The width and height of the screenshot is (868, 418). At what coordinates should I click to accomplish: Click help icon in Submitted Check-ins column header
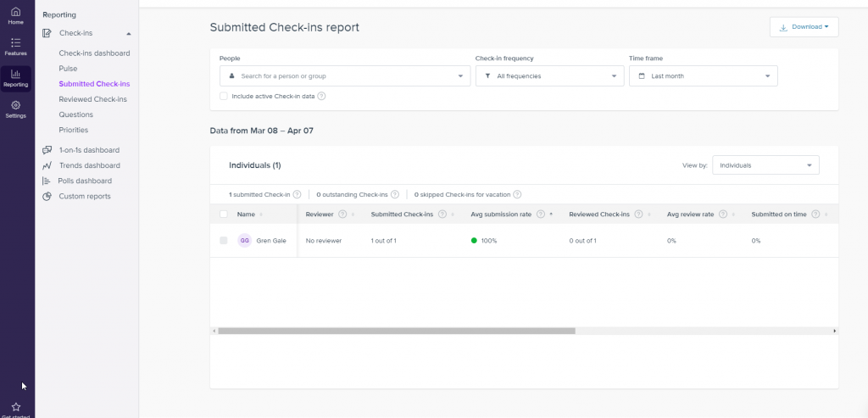coord(442,215)
